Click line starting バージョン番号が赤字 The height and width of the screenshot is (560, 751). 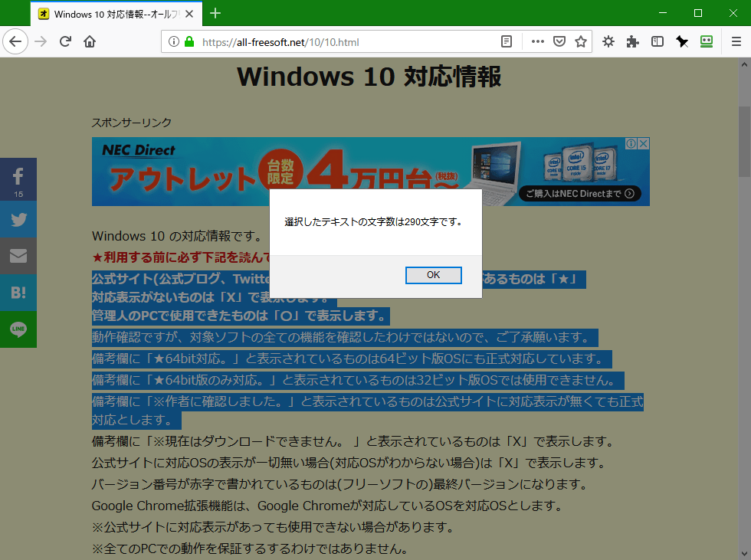340,484
